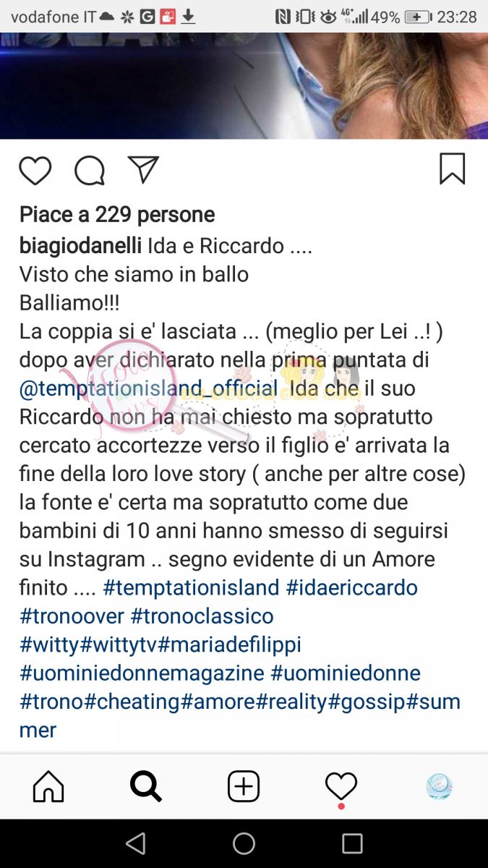Create a new post with plus icon
Image resolution: width=488 pixels, height=868 pixels.
pos(244,786)
